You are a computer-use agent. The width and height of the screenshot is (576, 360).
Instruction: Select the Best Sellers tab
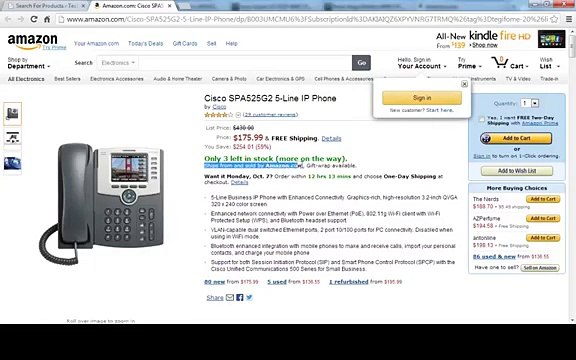pos(67,79)
